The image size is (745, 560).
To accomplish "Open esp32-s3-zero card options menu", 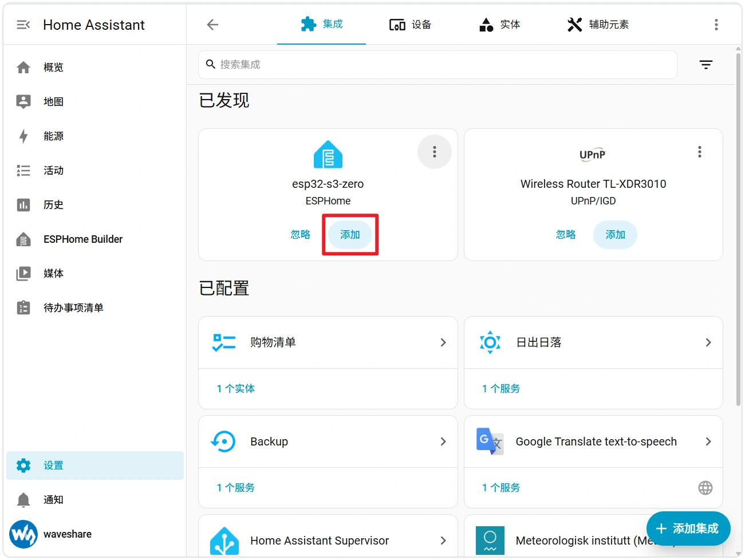I will (x=435, y=152).
